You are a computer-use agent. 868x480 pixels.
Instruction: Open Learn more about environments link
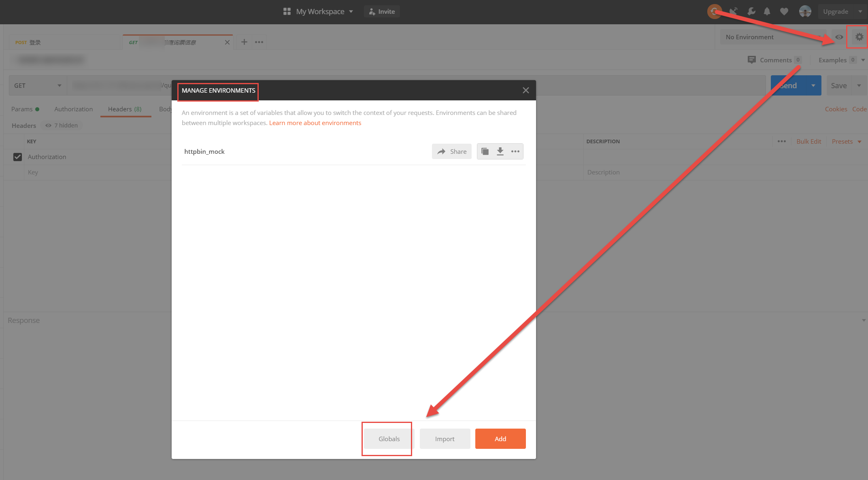[315, 123]
